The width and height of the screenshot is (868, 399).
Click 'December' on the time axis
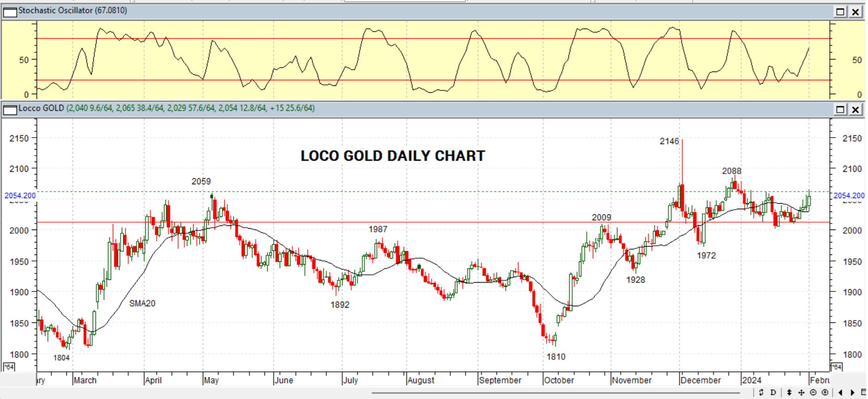pyautogui.click(x=700, y=380)
